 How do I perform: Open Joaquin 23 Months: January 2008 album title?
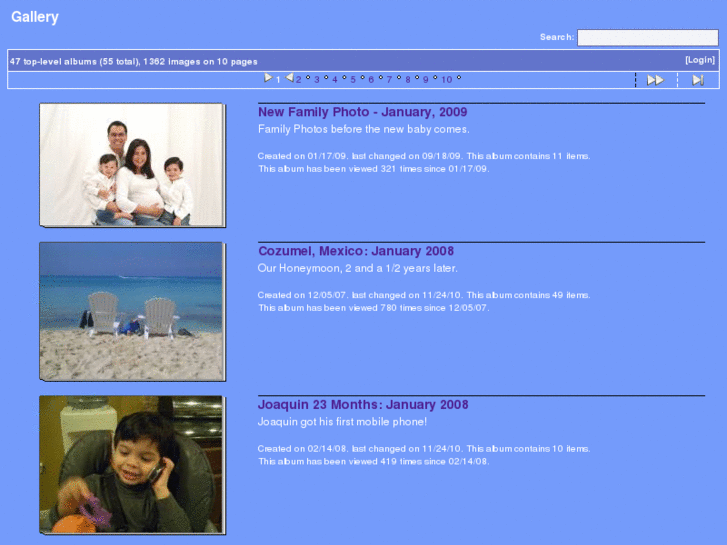point(363,404)
